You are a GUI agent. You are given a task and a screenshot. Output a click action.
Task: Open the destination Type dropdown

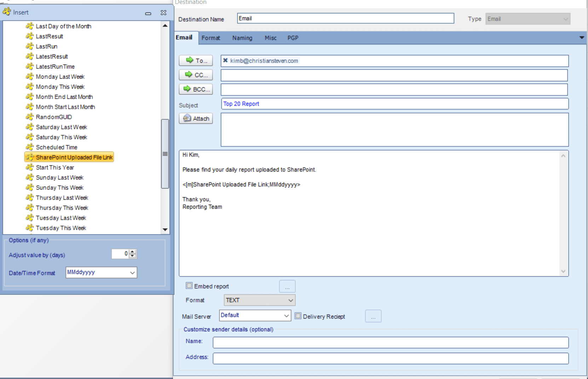[565, 19]
